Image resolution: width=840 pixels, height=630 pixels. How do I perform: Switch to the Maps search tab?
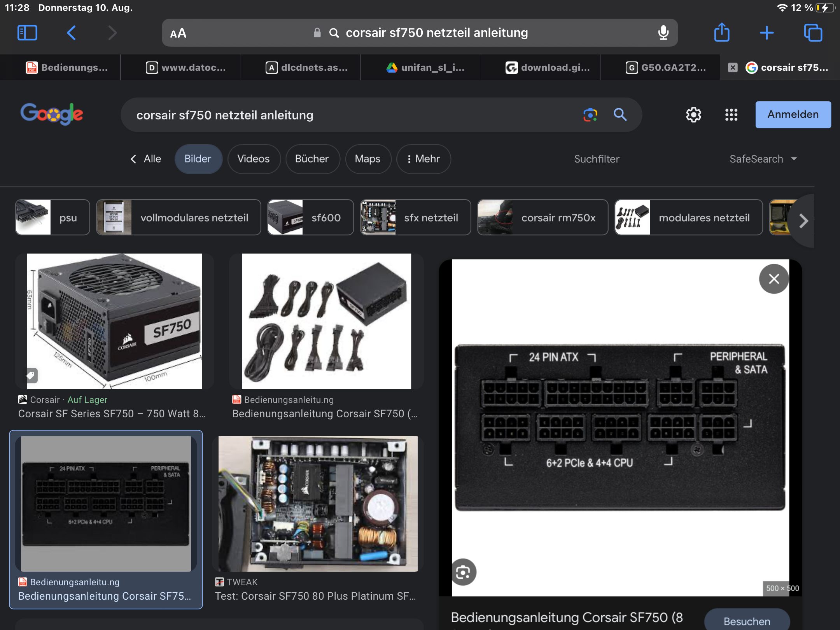point(367,159)
